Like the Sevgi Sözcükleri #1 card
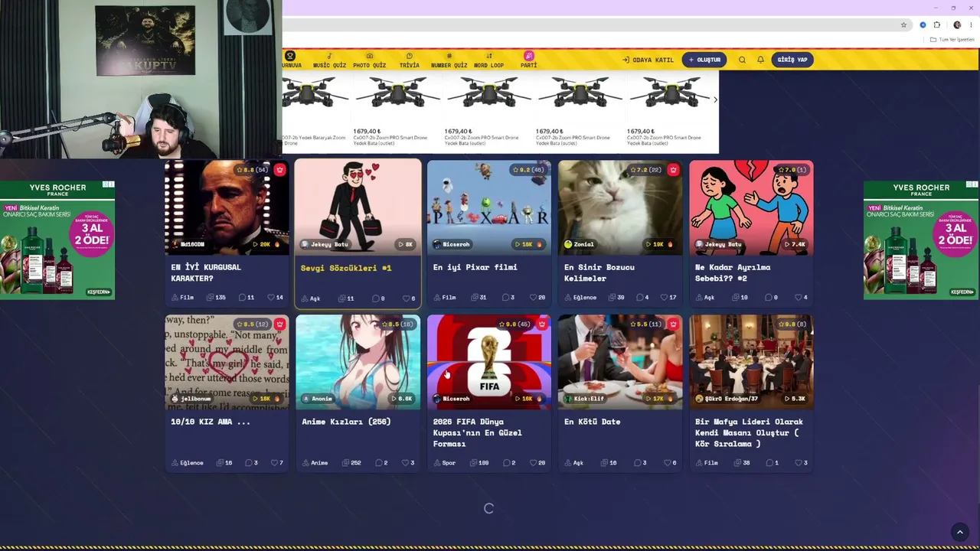The image size is (980, 551). [x=407, y=298]
